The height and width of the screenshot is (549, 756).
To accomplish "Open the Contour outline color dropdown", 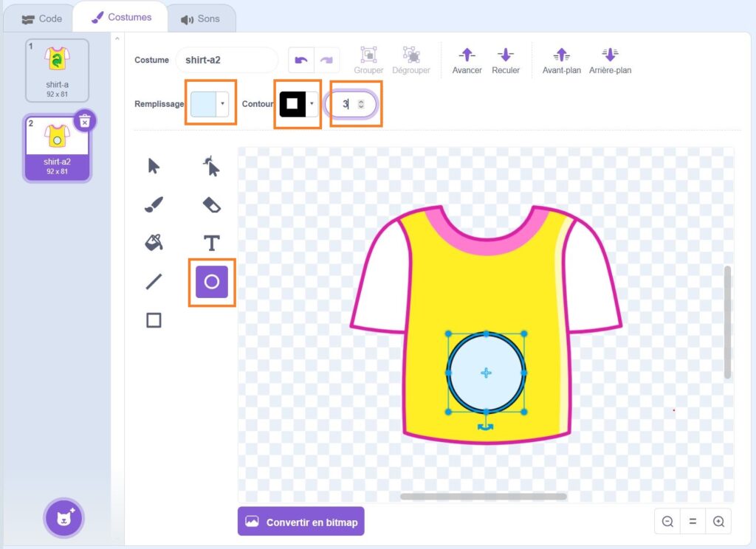I will click(x=312, y=103).
